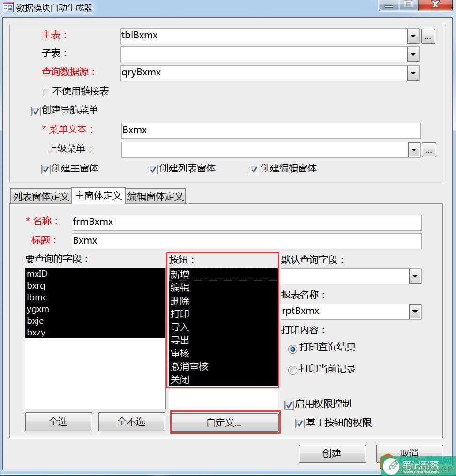Select bxrq in the query fields list
This screenshot has height=476, width=456.
pyautogui.click(x=95, y=286)
